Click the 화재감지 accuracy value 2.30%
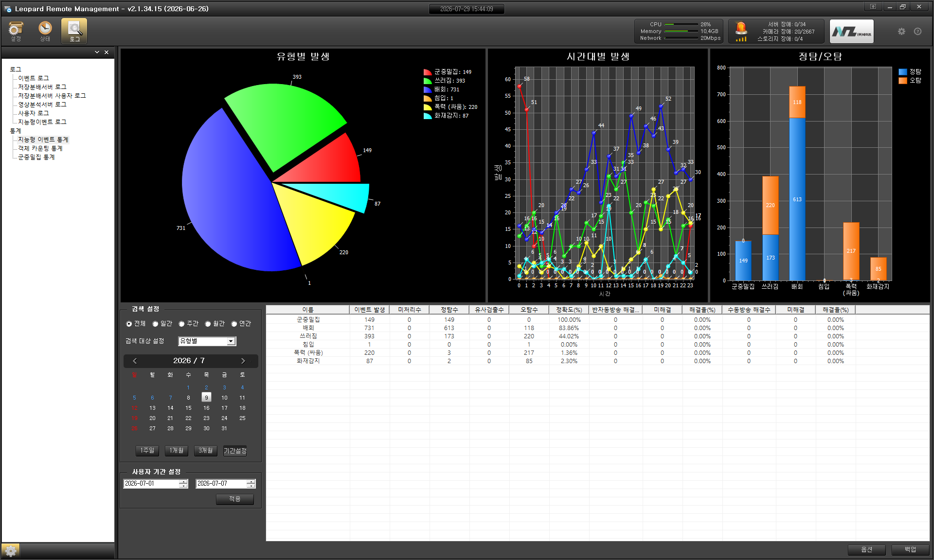This screenshot has height=560, width=934. tap(569, 361)
